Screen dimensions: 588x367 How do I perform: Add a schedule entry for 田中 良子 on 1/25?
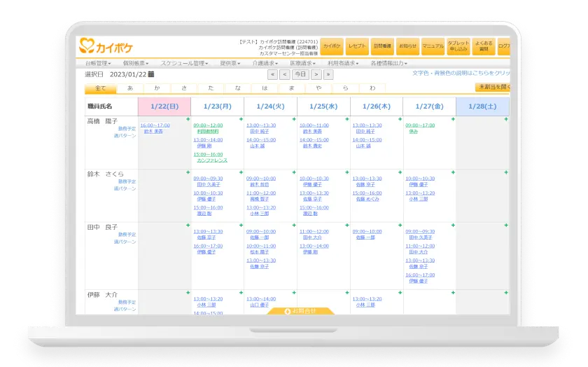pyautogui.click(x=347, y=226)
